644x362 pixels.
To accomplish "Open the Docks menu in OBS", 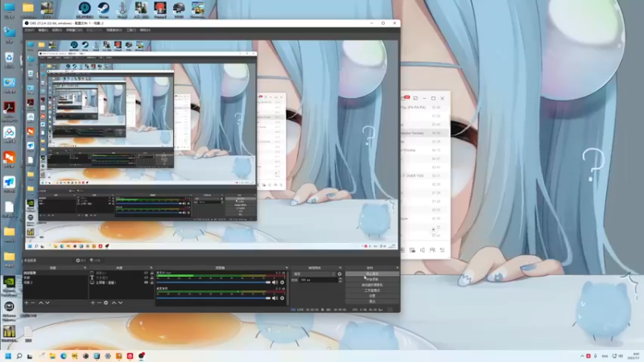I will pos(74,30).
